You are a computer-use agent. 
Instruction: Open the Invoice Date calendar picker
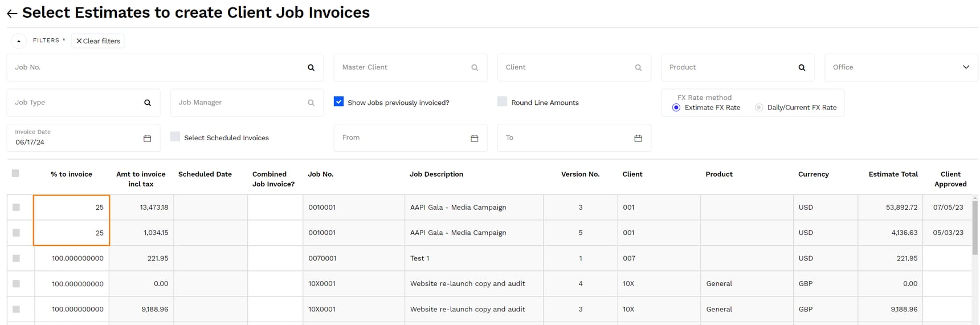click(147, 138)
